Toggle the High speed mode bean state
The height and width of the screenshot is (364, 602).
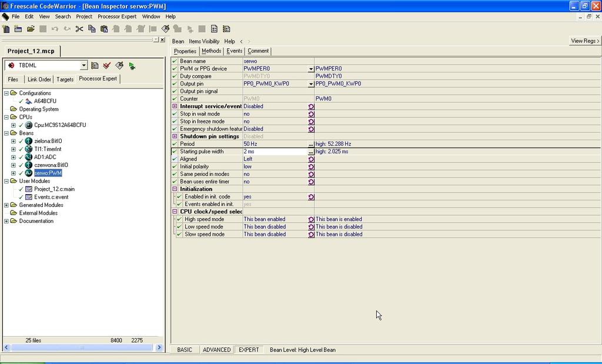click(311, 219)
